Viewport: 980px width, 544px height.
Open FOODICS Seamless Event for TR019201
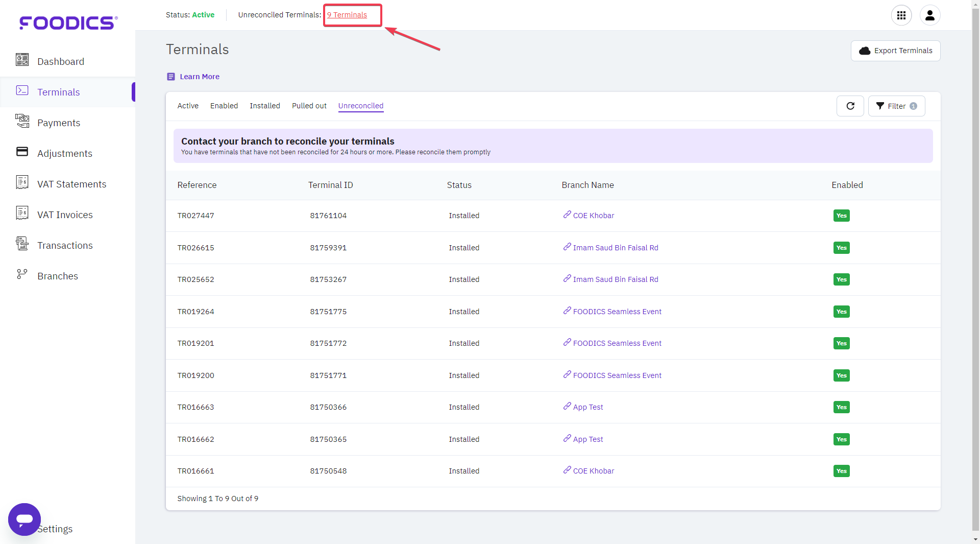coord(617,343)
